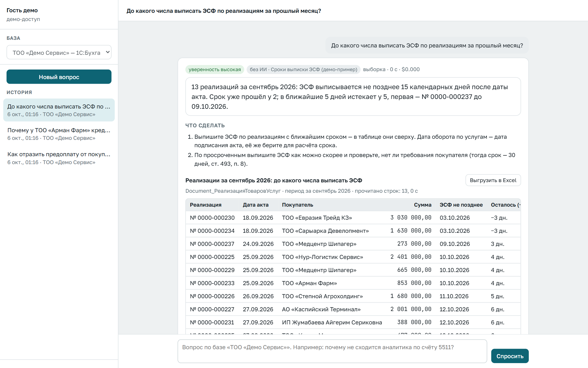The height and width of the screenshot is (368, 588).
Task: Click the «Гость демо» user name
Action: 22,10
